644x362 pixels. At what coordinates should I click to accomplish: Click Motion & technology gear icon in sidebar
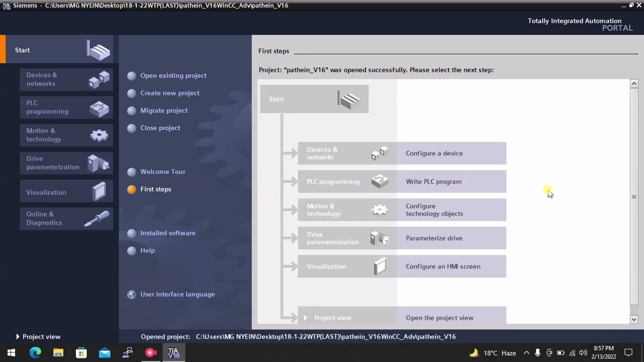pos(99,135)
